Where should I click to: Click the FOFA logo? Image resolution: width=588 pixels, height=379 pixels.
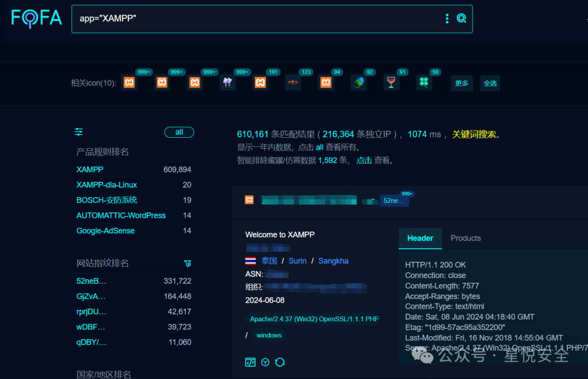pos(36,19)
